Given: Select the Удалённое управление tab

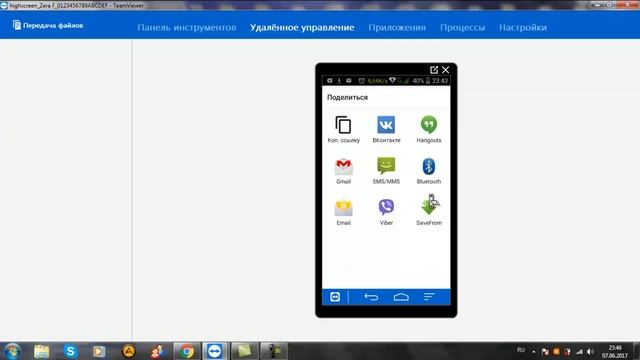Looking at the screenshot, I should click(302, 27).
